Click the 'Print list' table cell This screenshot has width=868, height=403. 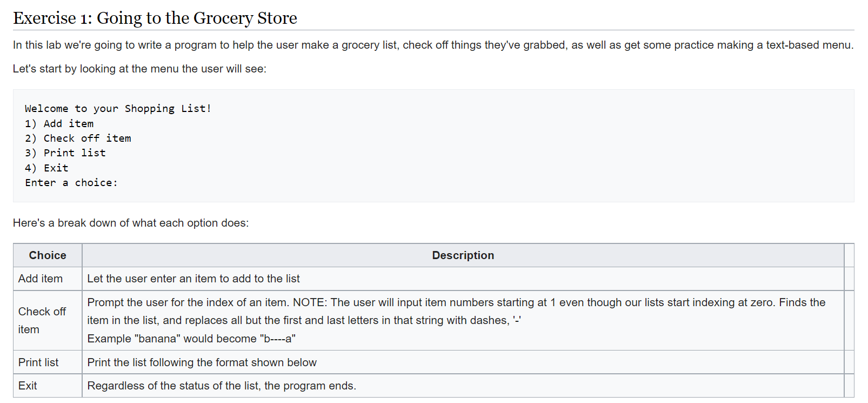point(48,362)
